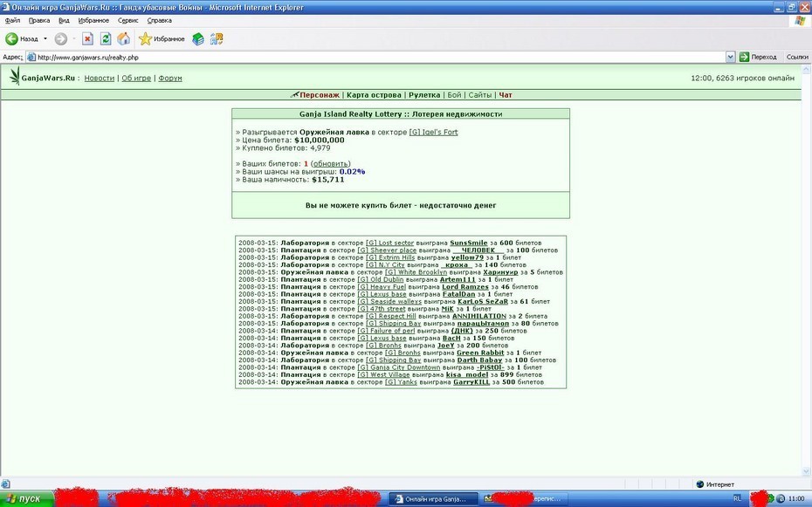Screen dimensions: 812x507
Task: Open Favorites star button
Action: click(x=162, y=38)
